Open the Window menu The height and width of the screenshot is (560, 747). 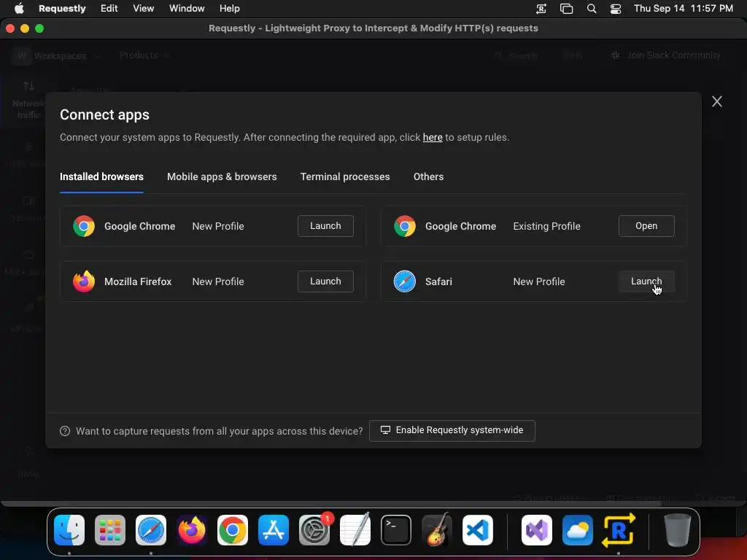pyautogui.click(x=187, y=8)
